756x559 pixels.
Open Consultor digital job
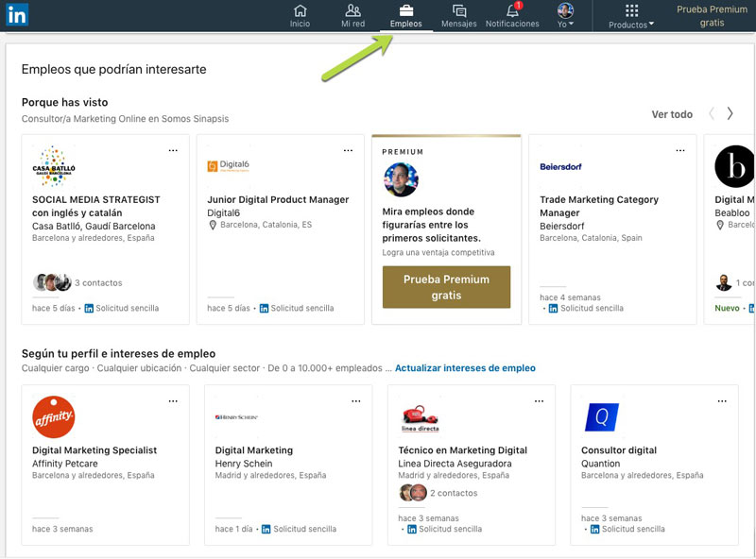click(619, 450)
